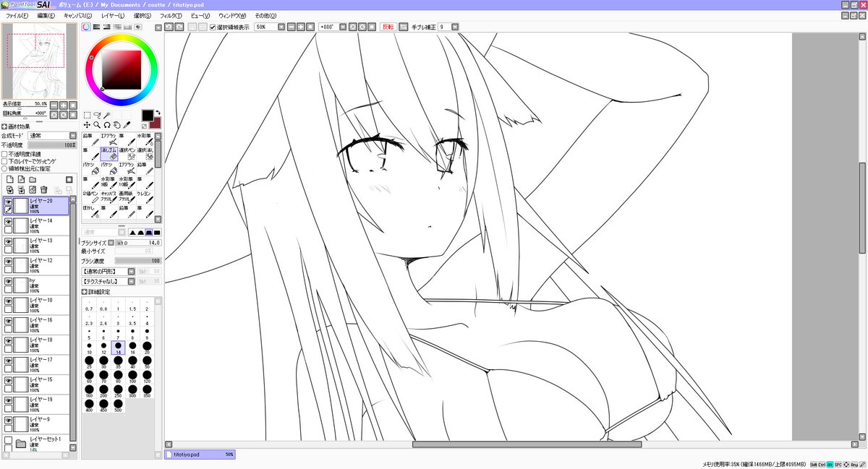Open the フィルタ(T) menu
Screen dimensions: 868x469
[x=171, y=15]
